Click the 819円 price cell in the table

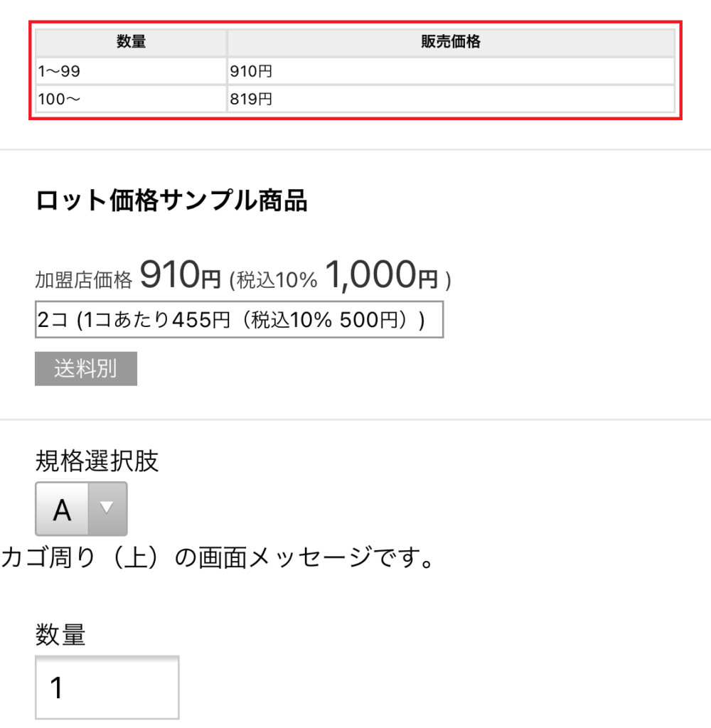[x=451, y=100]
